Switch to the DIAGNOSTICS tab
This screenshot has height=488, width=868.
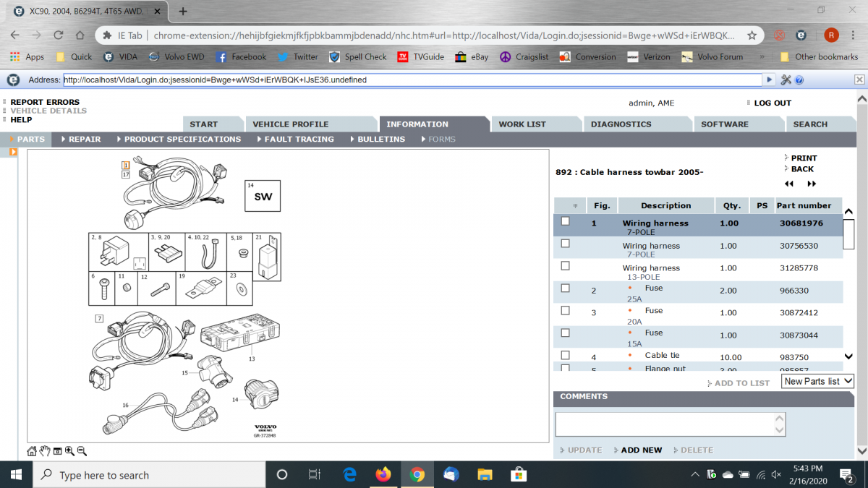click(621, 124)
